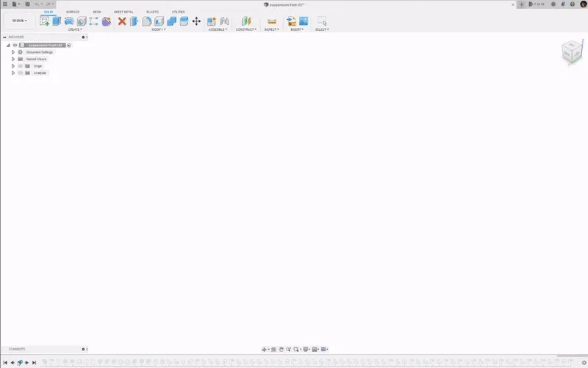588x368 pixels.
Task: Switch to the Sheet Metal tab
Action: (123, 12)
